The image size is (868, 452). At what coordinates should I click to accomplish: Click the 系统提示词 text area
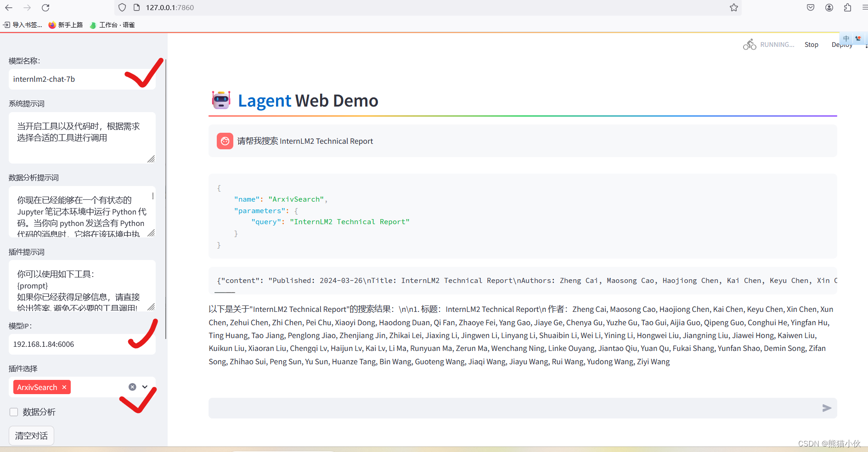click(82, 138)
